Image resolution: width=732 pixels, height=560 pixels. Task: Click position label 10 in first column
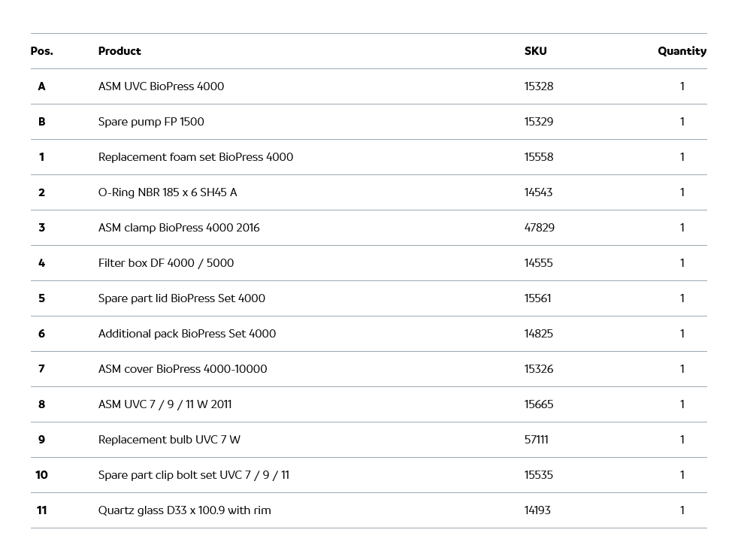pyautogui.click(x=41, y=475)
